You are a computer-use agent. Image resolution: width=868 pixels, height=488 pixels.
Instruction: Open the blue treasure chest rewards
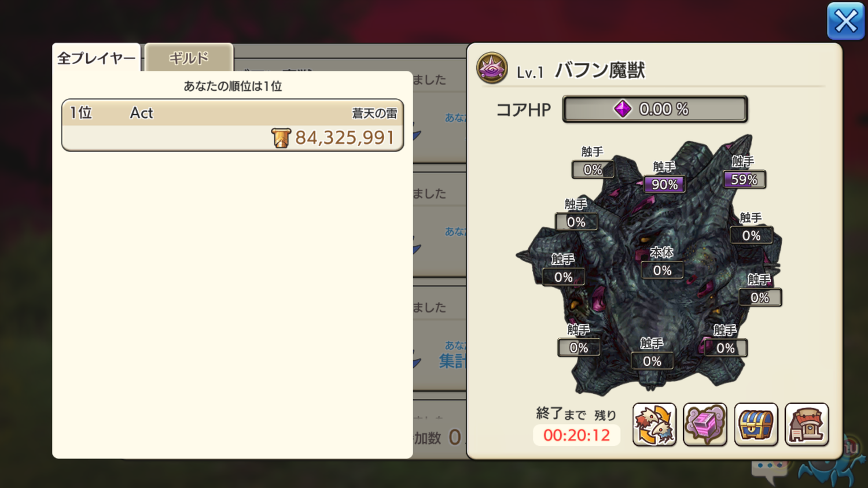click(756, 425)
